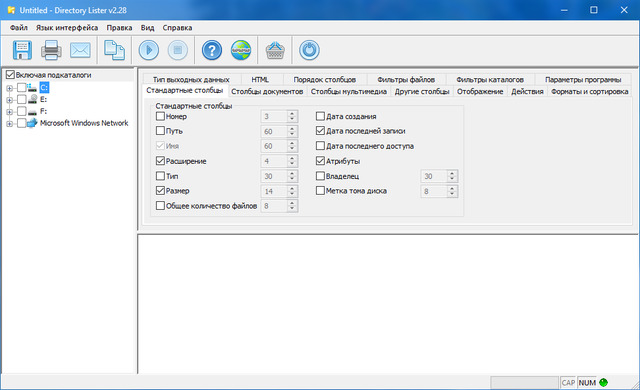Uncheck Дата последней записи checkbox

tap(320, 131)
